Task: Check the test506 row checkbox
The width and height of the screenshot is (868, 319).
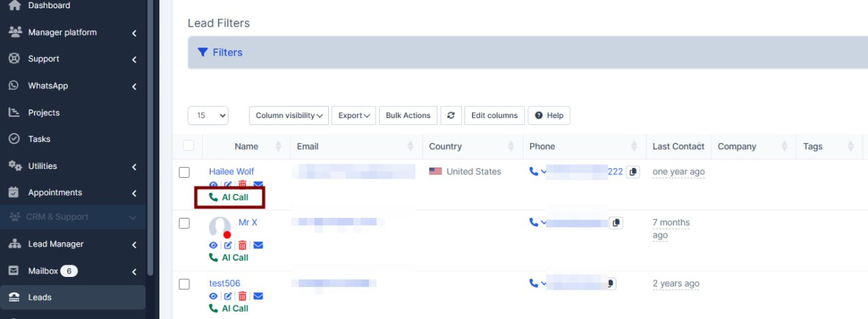Action: pyautogui.click(x=184, y=284)
